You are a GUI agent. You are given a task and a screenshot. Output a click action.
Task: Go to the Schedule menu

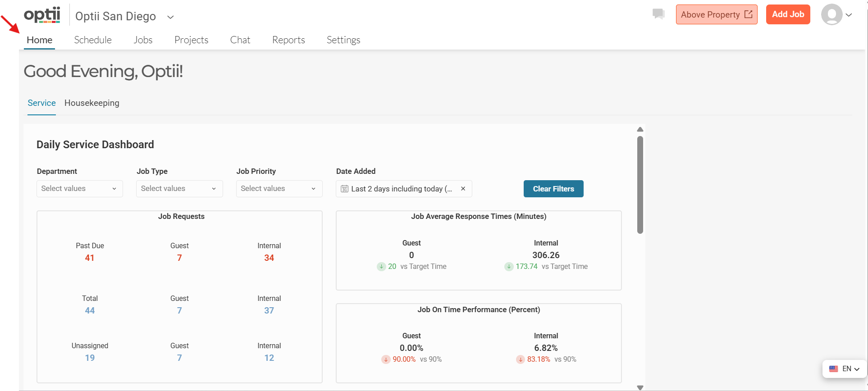pos(93,40)
